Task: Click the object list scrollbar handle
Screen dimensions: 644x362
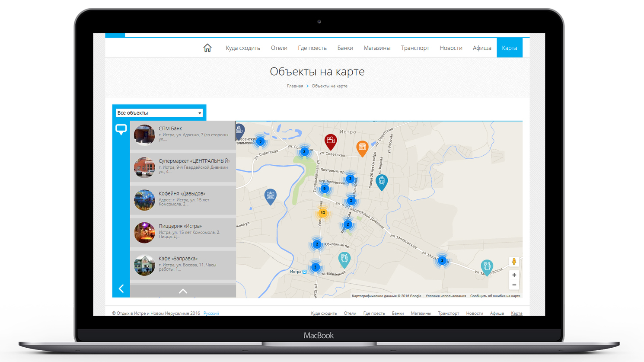Action: click(235, 131)
